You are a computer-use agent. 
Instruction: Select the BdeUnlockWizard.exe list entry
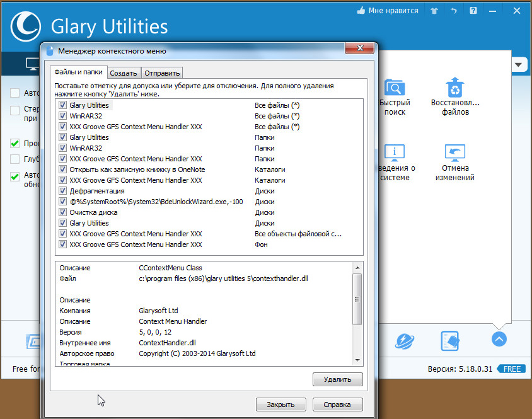(156, 202)
